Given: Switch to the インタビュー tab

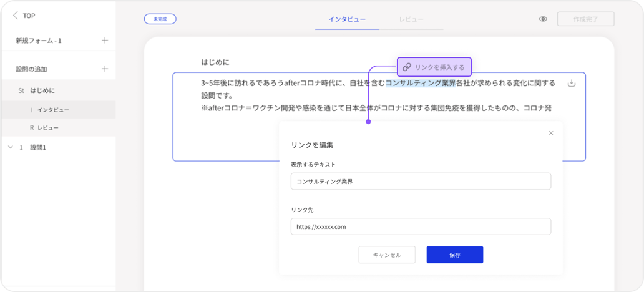Looking at the screenshot, I should click(x=347, y=19).
